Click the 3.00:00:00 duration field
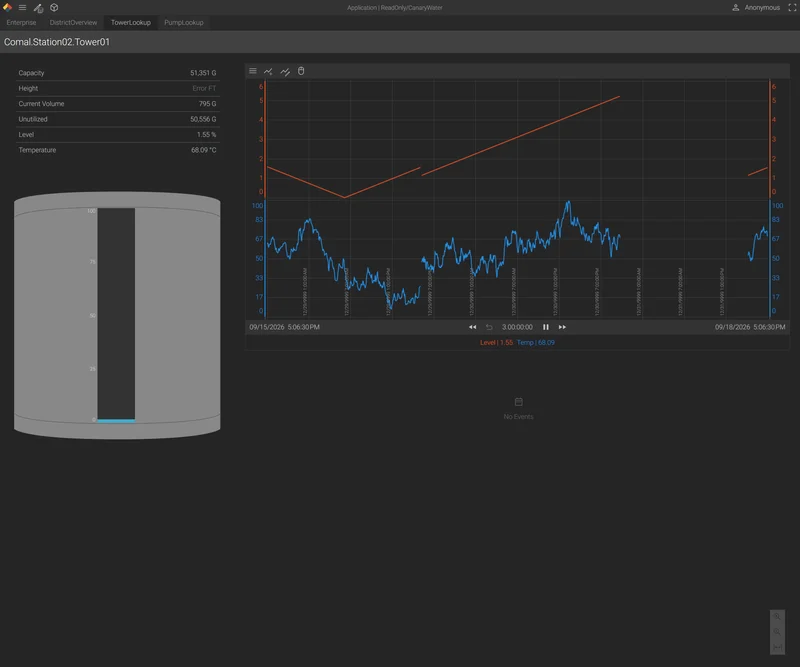This screenshot has width=800, height=667. (517, 327)
